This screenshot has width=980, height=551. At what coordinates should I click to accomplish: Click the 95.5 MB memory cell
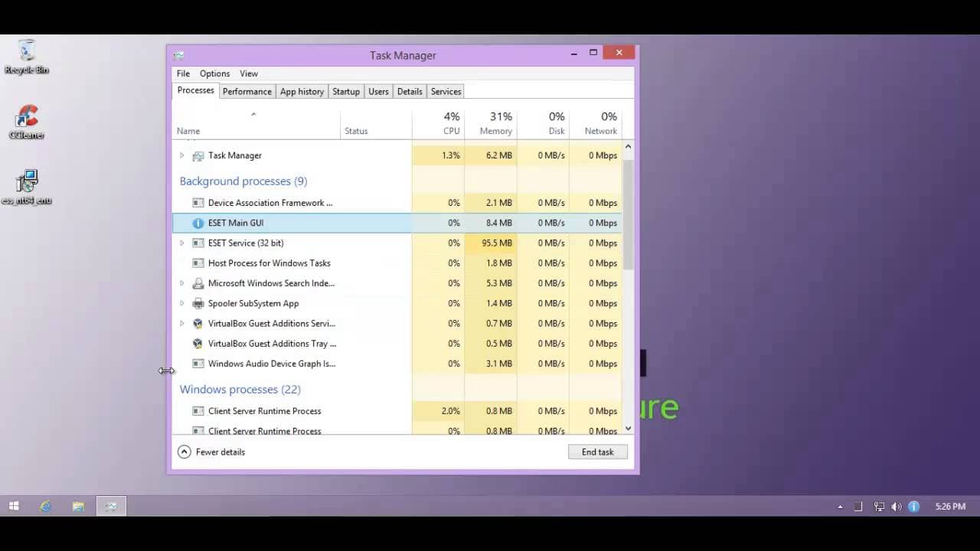[x=490, y=243]
